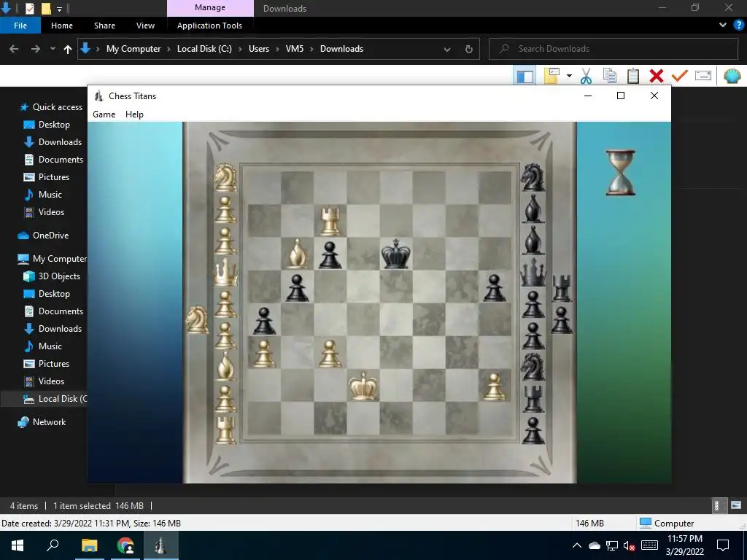Click the black pawn on h5

pyautogui.click(x=494, y=287)
